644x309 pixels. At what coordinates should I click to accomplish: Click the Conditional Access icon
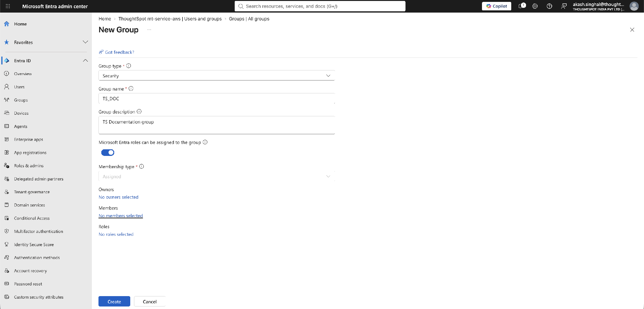(x=7, y=218)
